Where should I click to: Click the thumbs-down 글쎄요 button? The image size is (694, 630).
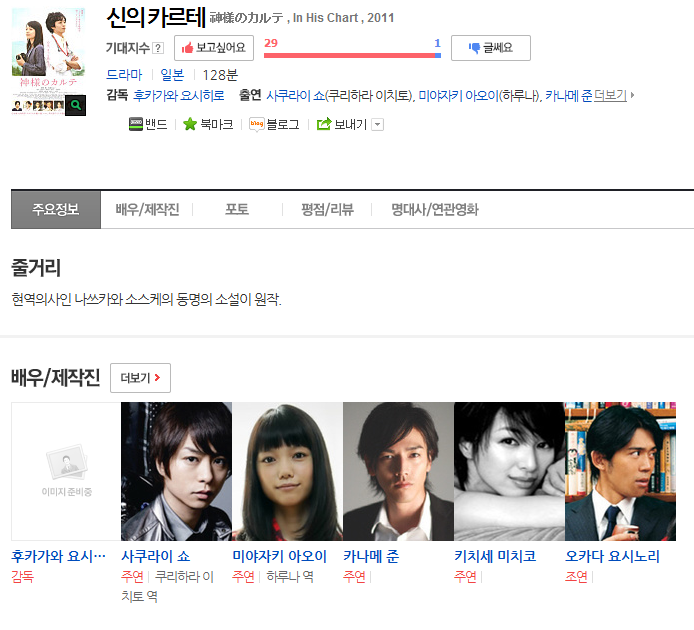pyautogui.click(x=490, y=48)
